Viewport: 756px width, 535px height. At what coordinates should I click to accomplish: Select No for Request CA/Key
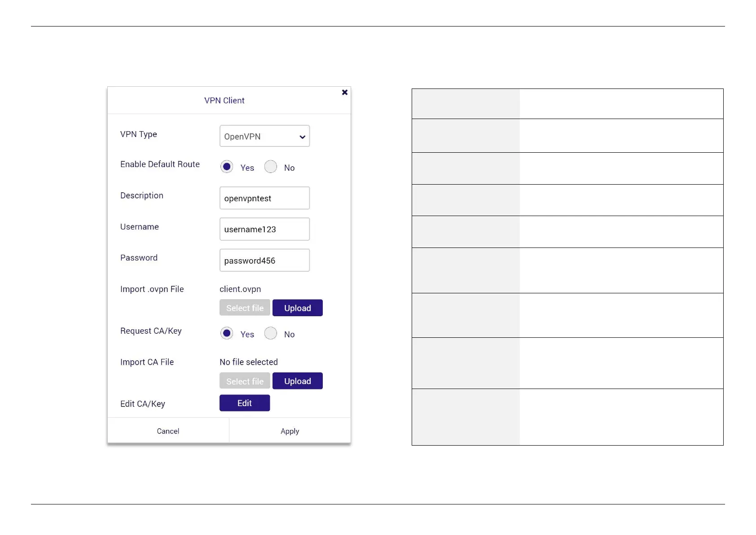(271, 333)
